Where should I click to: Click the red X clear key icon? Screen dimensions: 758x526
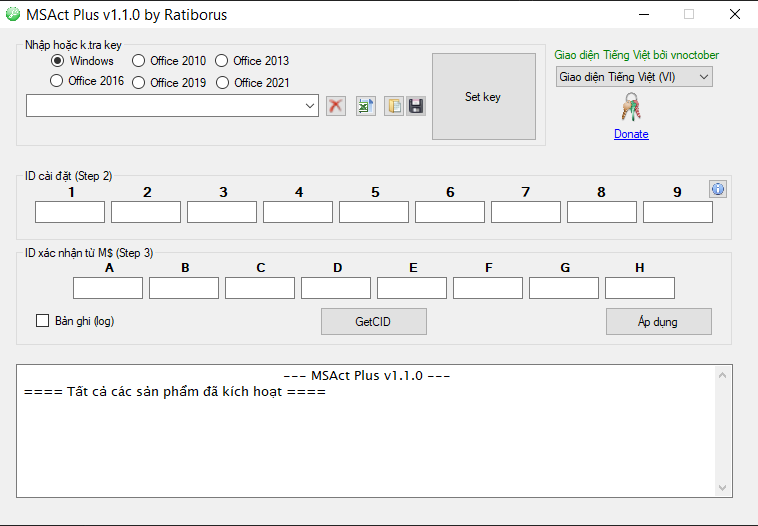336,106
